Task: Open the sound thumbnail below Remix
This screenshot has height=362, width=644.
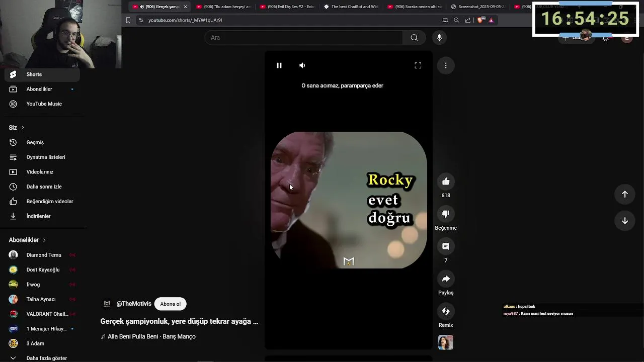Action: click(x=446, y=342)
